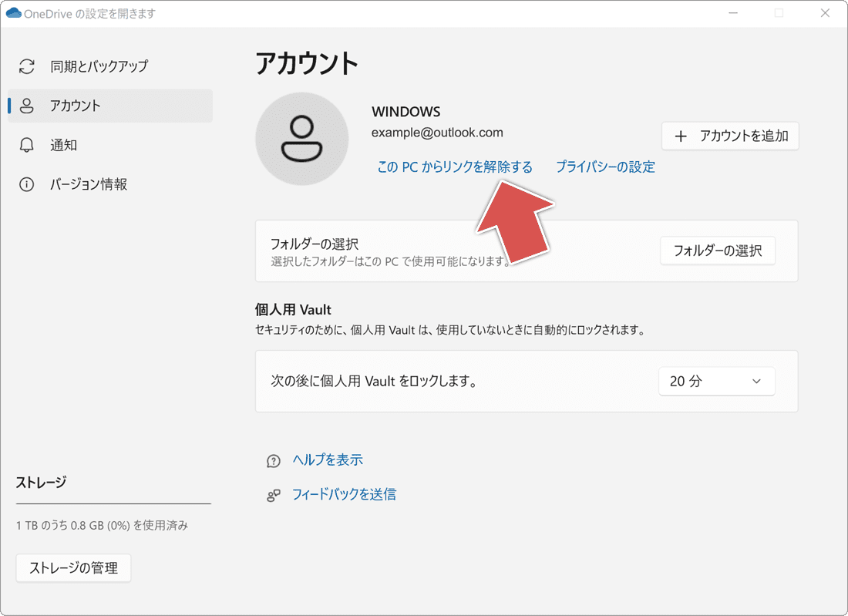The image size is (848, 616).
Task: Click the WINDOWS account profile avatar
Action: 302,139
